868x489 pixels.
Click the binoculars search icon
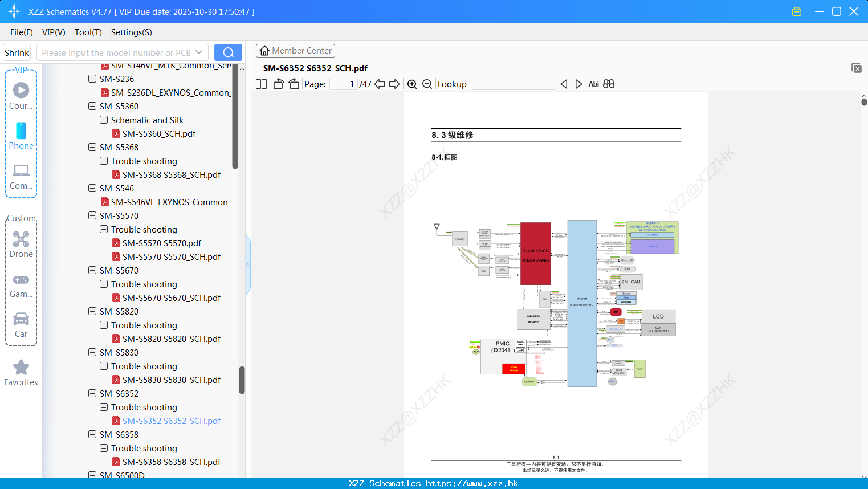(609, 84)
